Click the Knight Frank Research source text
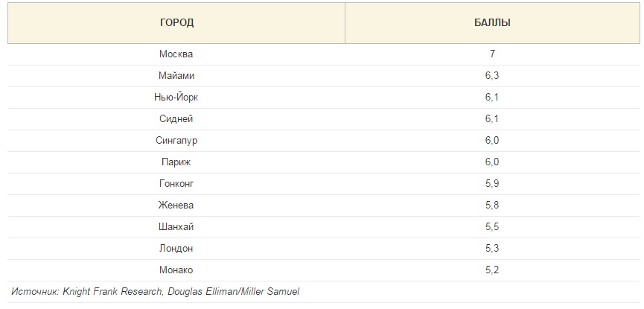The height and width of the screenshot is (309, 644). 113,292
